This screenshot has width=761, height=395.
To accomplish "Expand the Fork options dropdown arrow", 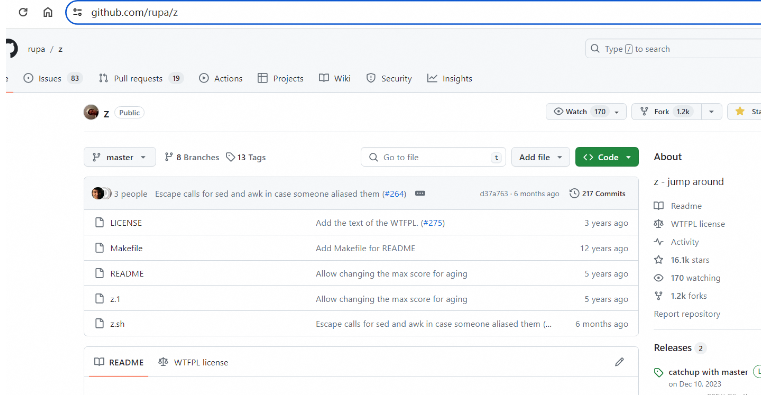I will [x=711, y=112].
